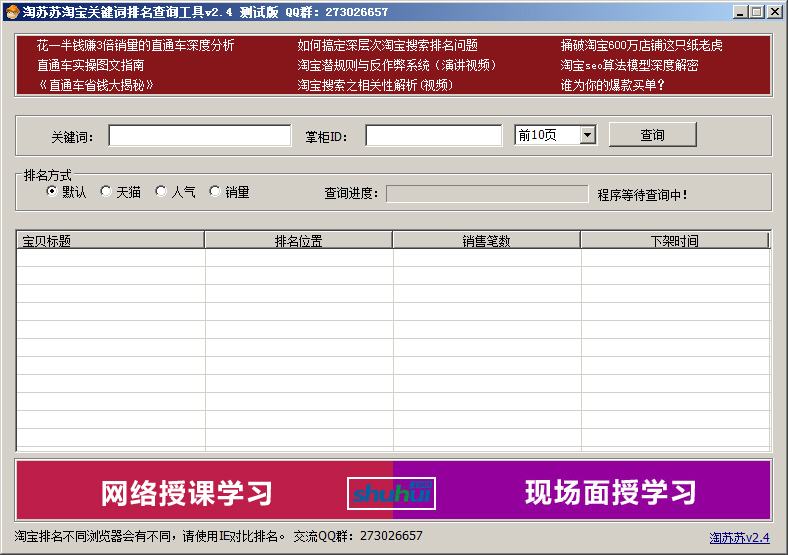
Task: Open link 淘宝搜索之相关性解析(视频)
Action: 375,85
